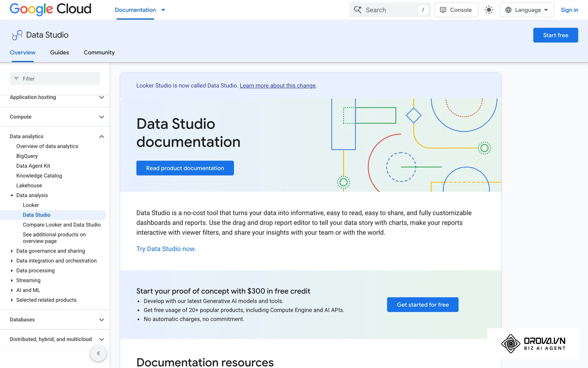Switch to the Community tab
The height and width of the screenshot is (368, 588).
point(99,53)
